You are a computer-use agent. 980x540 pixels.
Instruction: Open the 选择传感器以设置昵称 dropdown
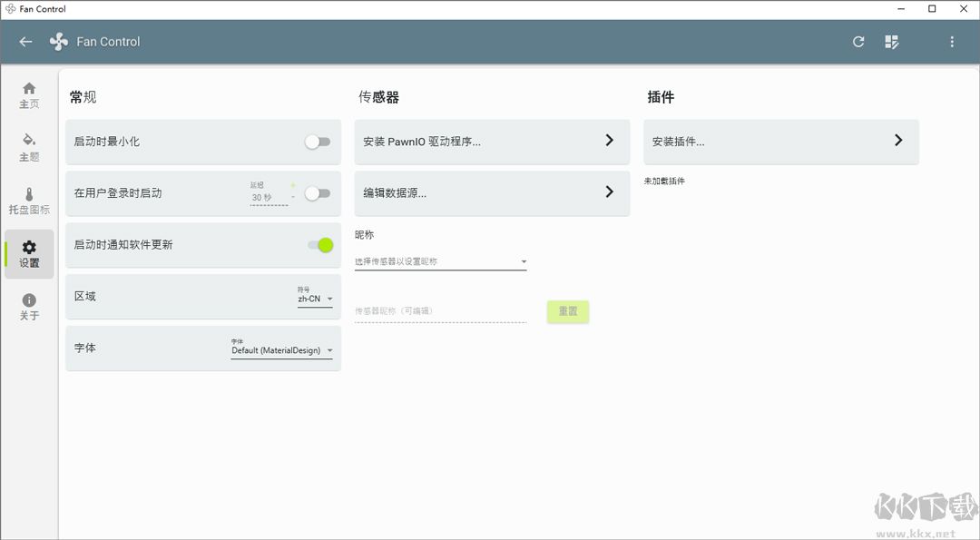(441, 261)
